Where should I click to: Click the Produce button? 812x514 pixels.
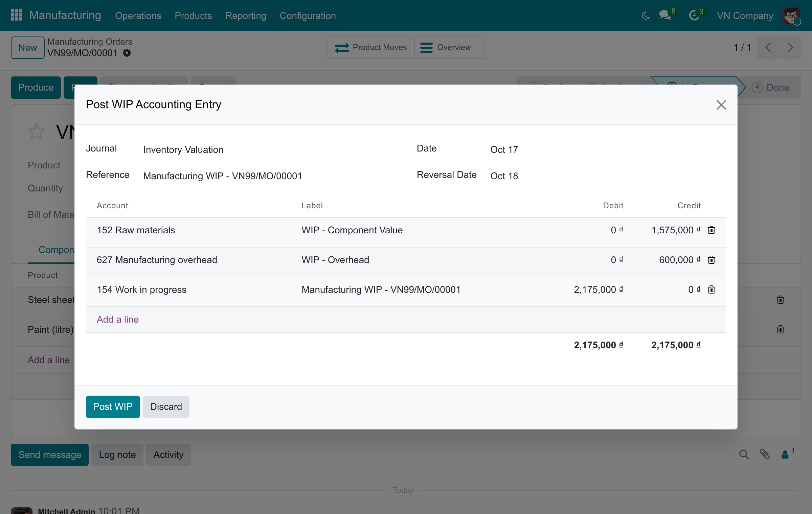tap(36, 88)
